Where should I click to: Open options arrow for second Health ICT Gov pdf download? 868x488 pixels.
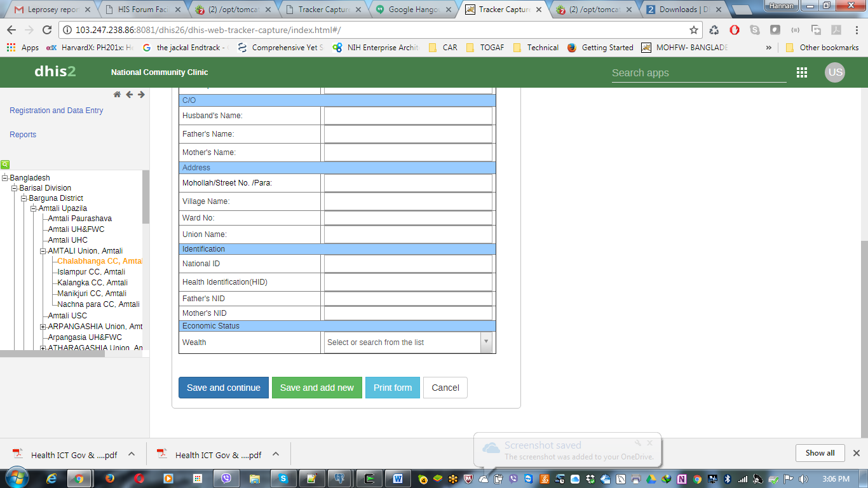pyautogui.click(x=276, y=454)
